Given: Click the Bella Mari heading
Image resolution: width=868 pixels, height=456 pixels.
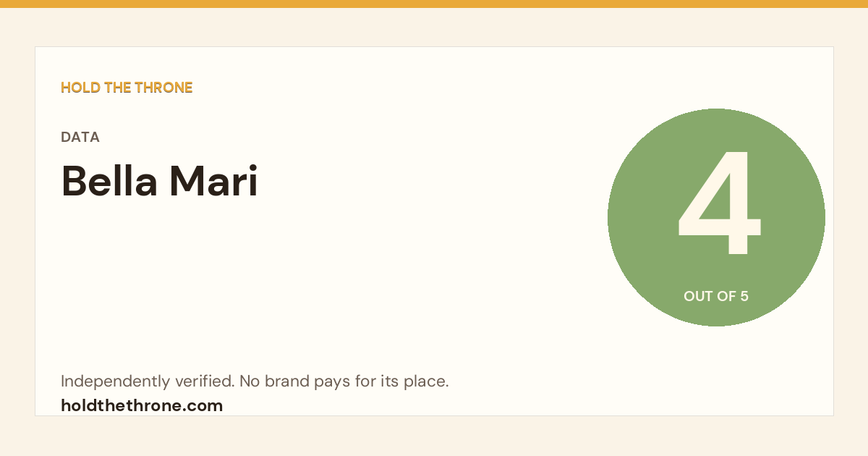Looking at the screenshot, I should pyautogui.click(x=159, y=181).
